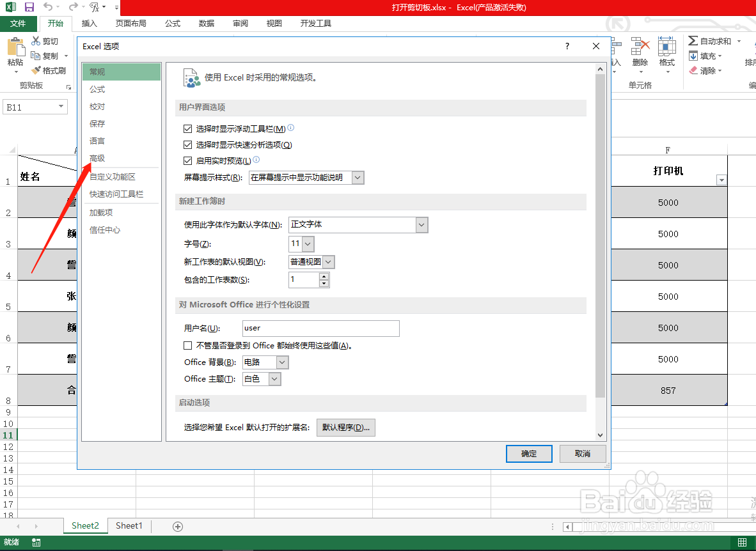Viewport: 756px width, 551px height.
Task: Click the 确定 button
Action: click(529, 454)
